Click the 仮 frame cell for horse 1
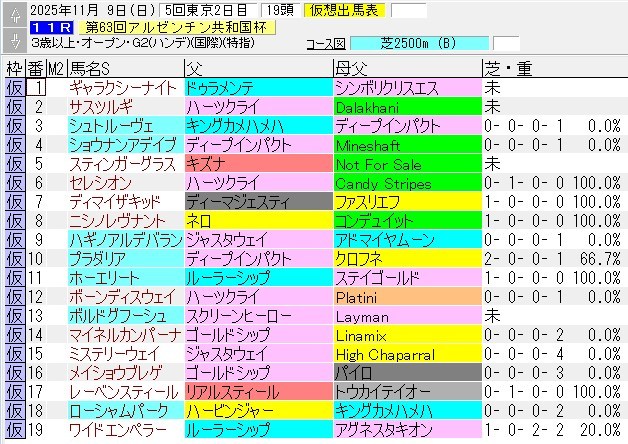This screenshot has width=628, height=444. (15, 88)
